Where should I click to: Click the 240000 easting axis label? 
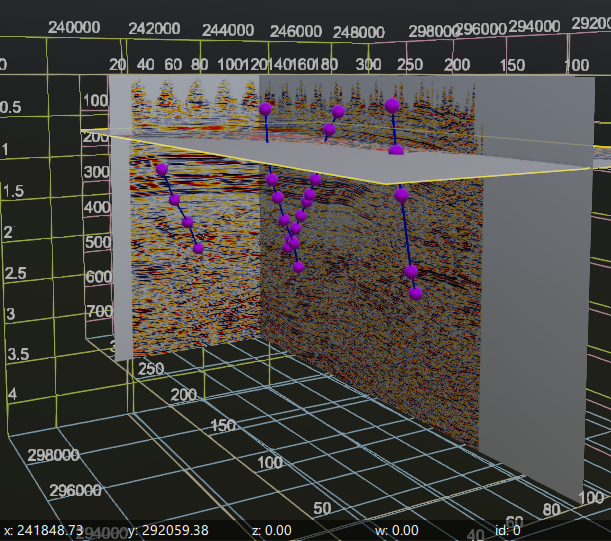[74, 28]
